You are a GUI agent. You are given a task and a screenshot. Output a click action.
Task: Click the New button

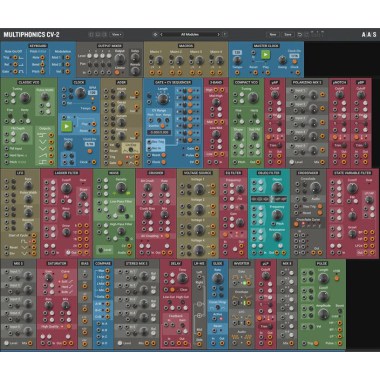(273, 34)
